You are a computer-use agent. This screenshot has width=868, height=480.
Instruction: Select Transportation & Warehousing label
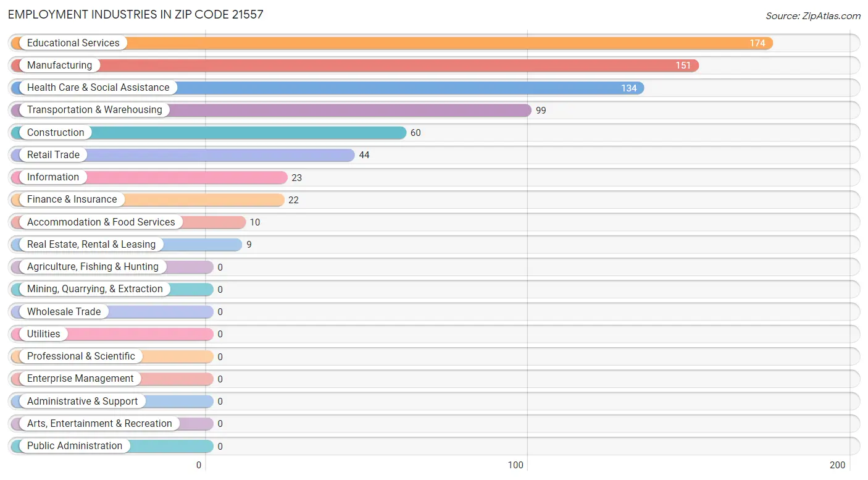click(94, 110)
